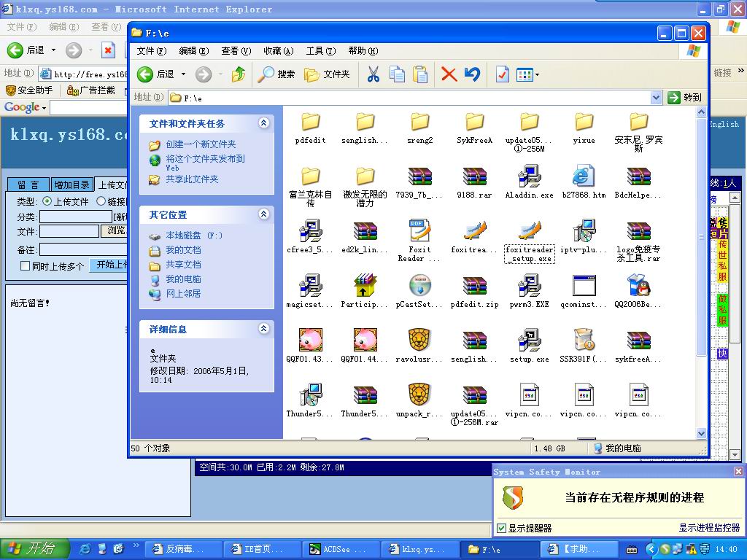Screen dimensions: 747x560
Task: Switch to 增加目录 tab
Action: point(71,184)
